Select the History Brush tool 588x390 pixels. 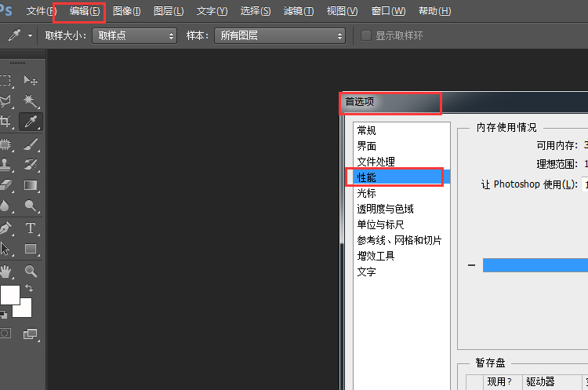click(31, 165)
